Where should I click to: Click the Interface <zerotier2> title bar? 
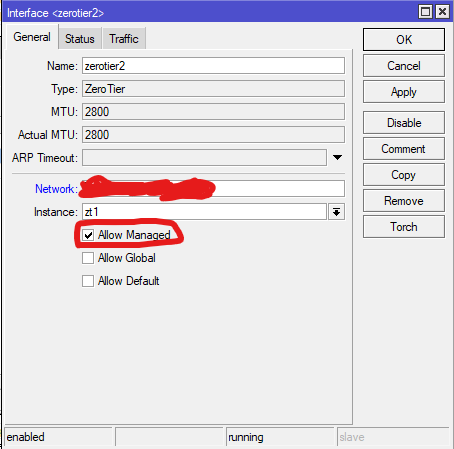click(x=210, y=13)
